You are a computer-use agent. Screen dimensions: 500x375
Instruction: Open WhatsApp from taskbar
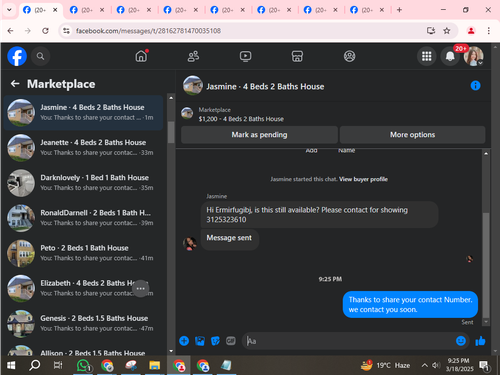(83, 366)
